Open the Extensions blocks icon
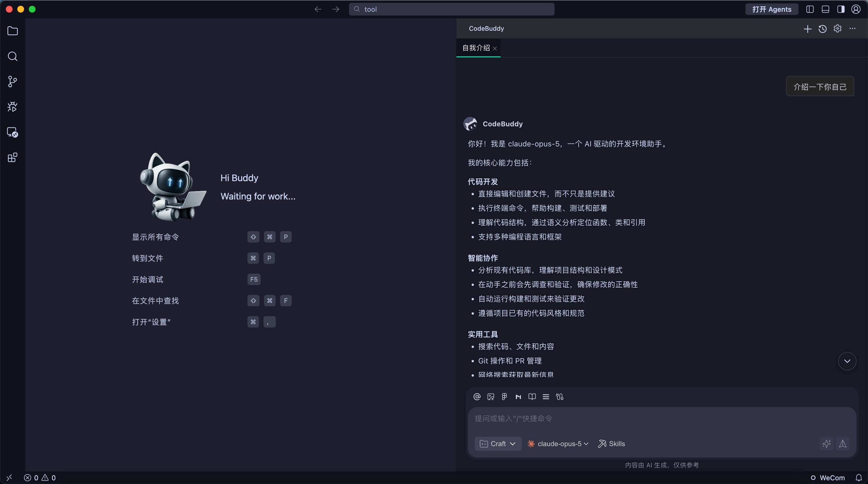The width and height of the screenshot is (868, 484). (x=12, y=157)
